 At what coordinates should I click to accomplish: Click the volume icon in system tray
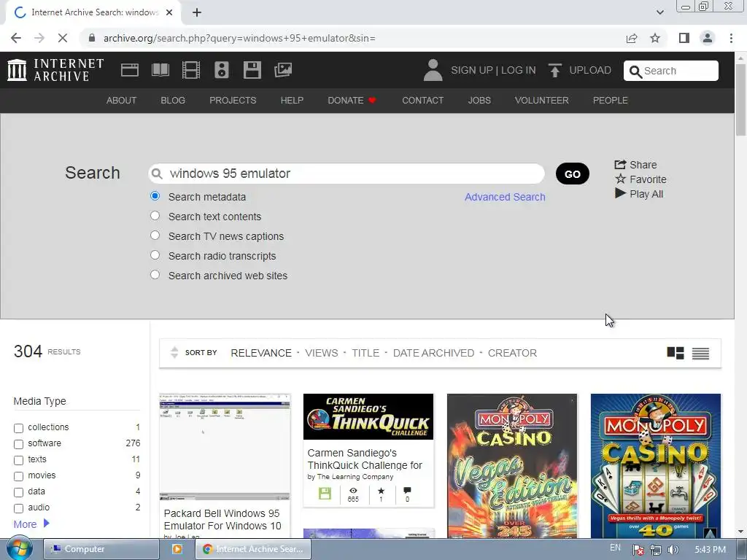[x=673, y=550]
